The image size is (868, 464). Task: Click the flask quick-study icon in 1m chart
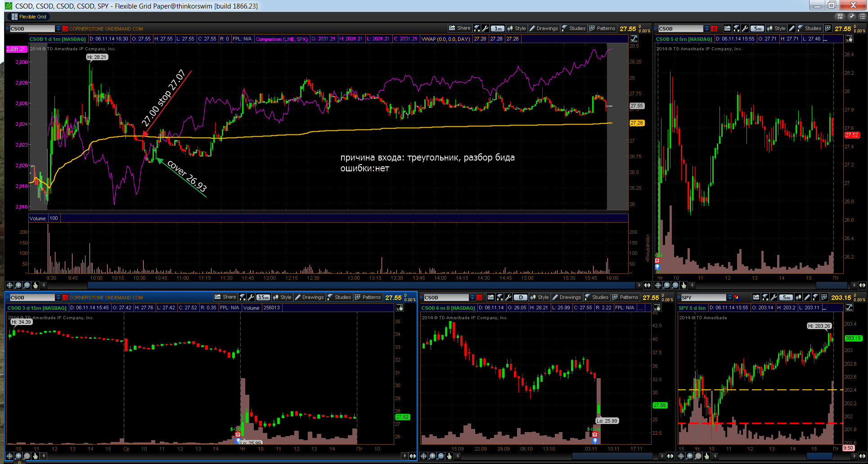pyautogui.click(x=477, y=28)
